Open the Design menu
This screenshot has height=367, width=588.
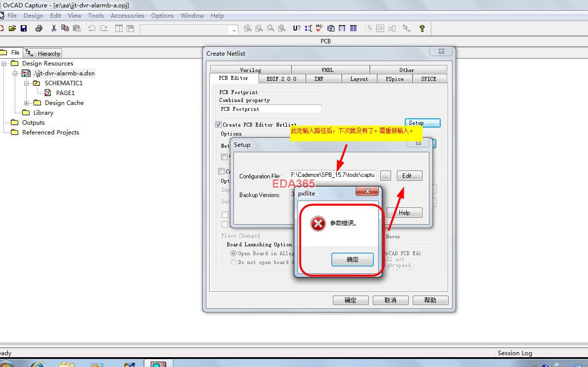[x=33, y=16]
